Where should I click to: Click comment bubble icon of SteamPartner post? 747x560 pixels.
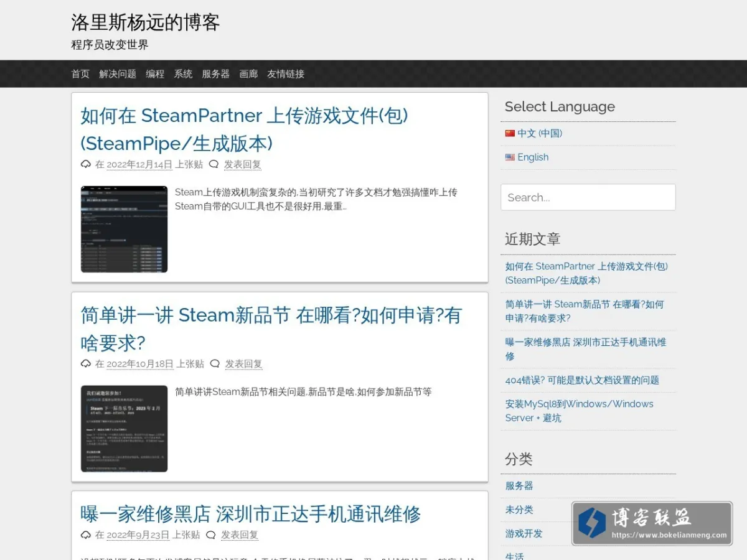click(x=214, y=164)
